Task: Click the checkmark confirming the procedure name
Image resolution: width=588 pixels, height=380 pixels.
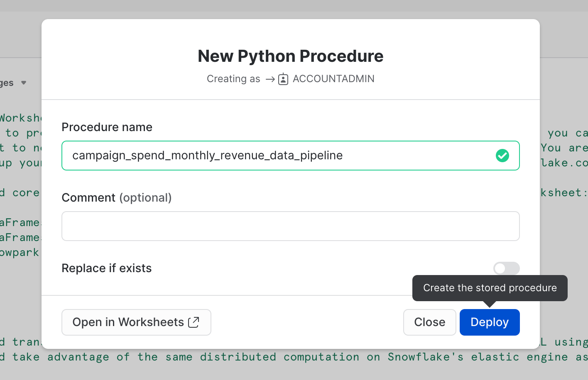Action: tap(502, 155)
